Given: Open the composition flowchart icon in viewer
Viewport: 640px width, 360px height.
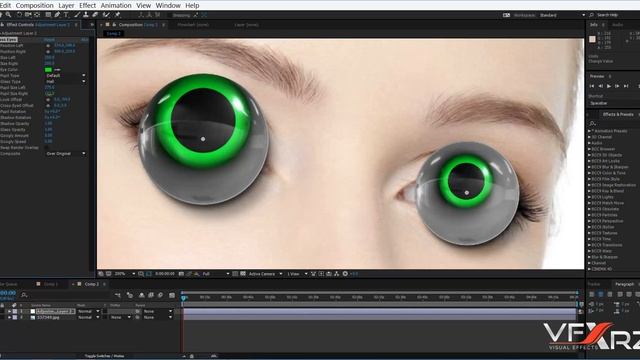Looking at the screenshot, I should click(336, 274).
